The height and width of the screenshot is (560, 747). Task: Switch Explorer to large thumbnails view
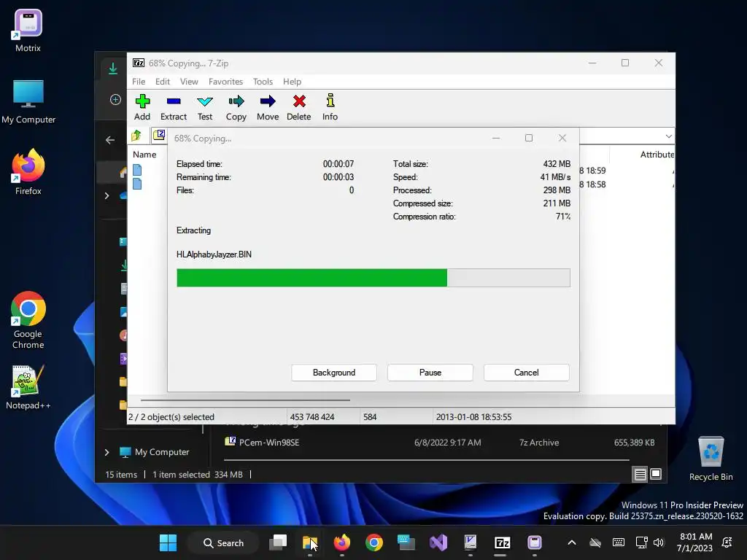[x=656, y=474]
